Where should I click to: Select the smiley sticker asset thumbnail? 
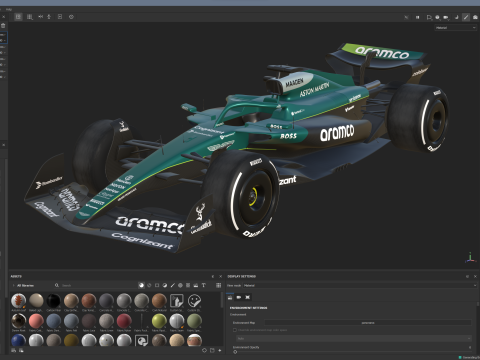tap(194, 301)
